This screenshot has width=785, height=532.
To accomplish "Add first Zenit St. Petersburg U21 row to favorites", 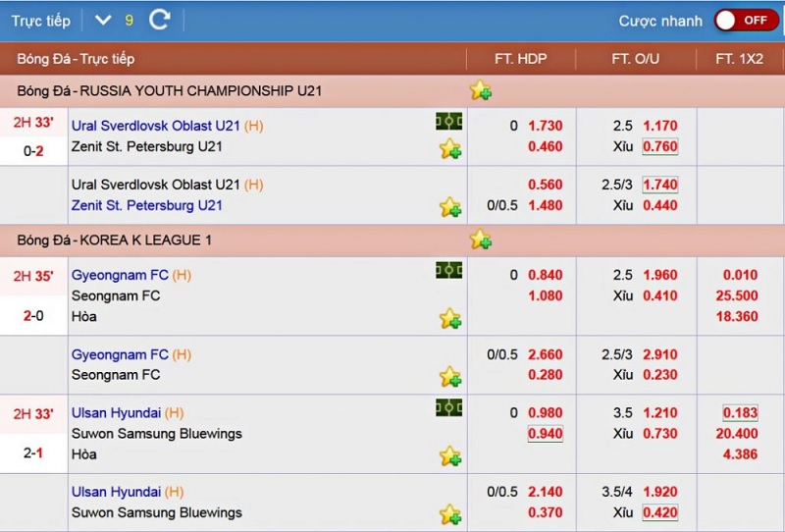I will click(x=450, y=149).
